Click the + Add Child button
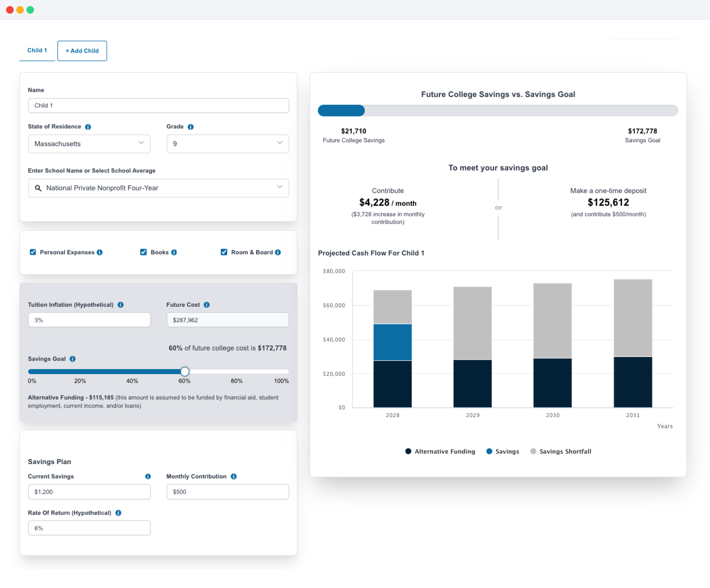 [x=82, y=51]
